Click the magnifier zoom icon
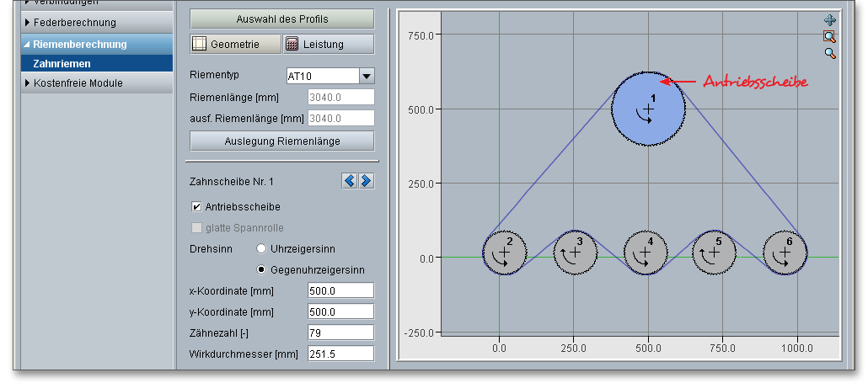868x383 pixels. tap(829, 53)
